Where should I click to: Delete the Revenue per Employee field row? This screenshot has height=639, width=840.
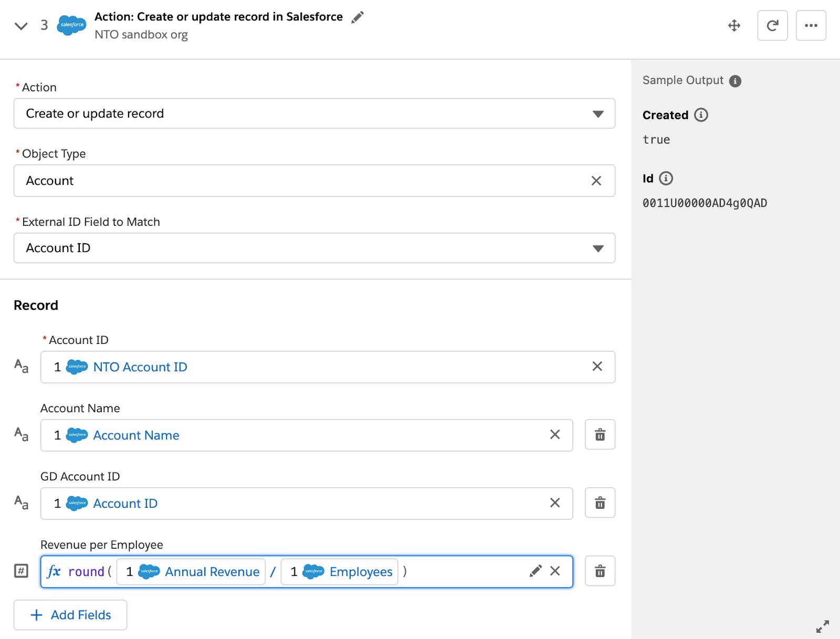(600, 571)
